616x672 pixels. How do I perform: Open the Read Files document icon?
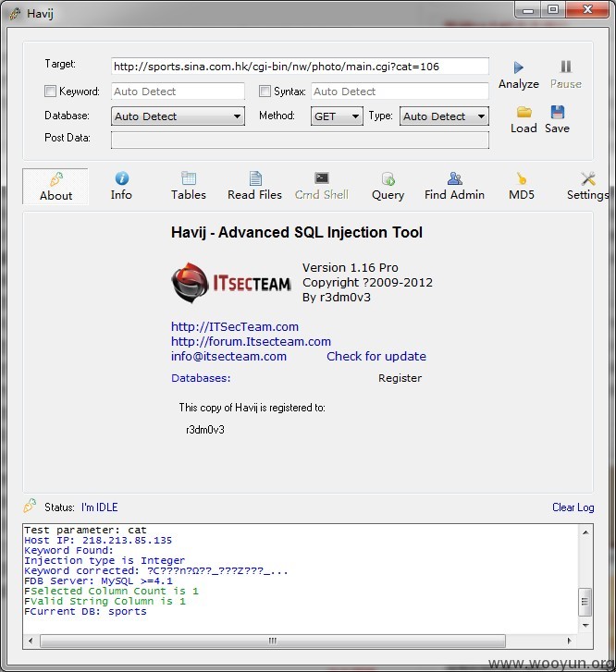pyautogui.click(x=255, y=177)
